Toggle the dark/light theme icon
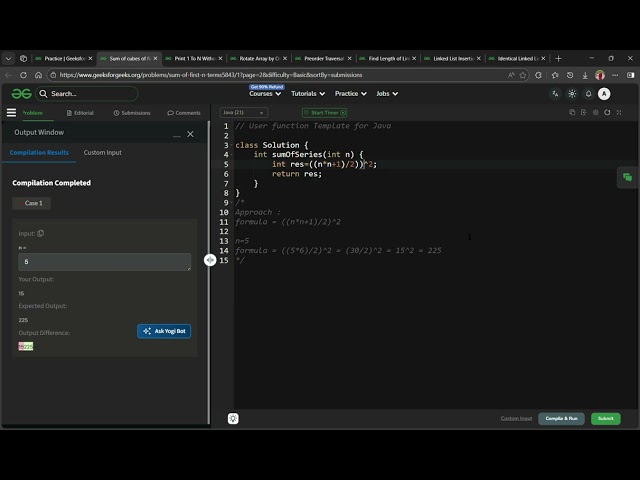The image size is (640, 480). [572, 94]
